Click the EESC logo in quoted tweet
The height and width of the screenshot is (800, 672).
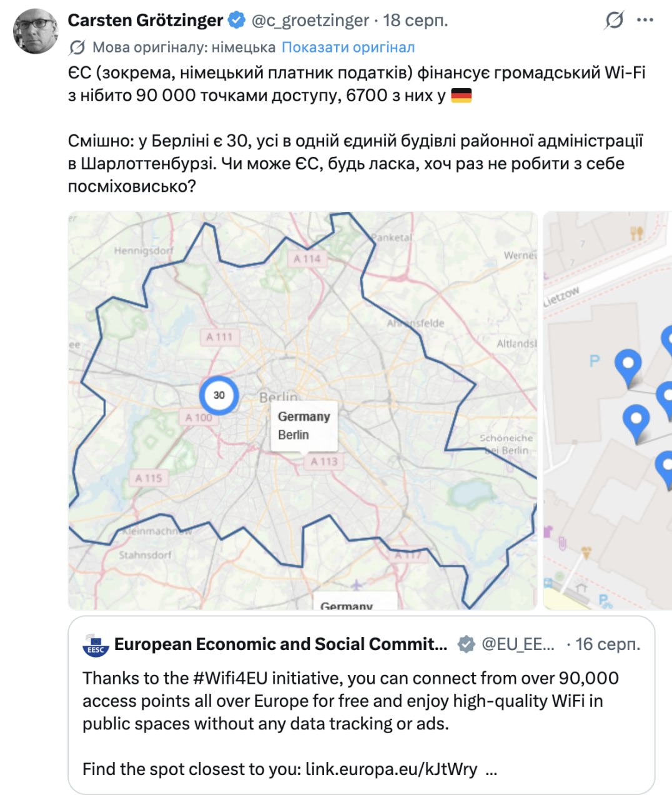tap(96, 645)
